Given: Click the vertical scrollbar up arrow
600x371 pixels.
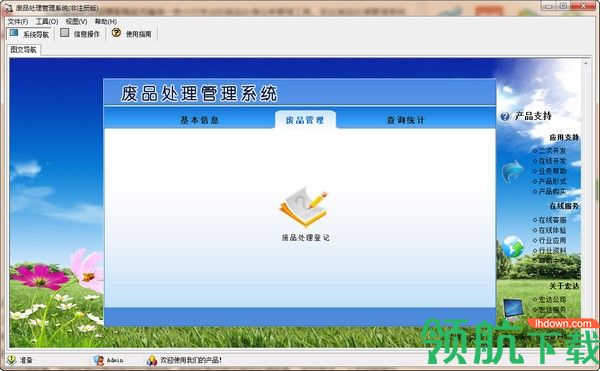Looking at the screenshot, I should (x=586, y=63).
